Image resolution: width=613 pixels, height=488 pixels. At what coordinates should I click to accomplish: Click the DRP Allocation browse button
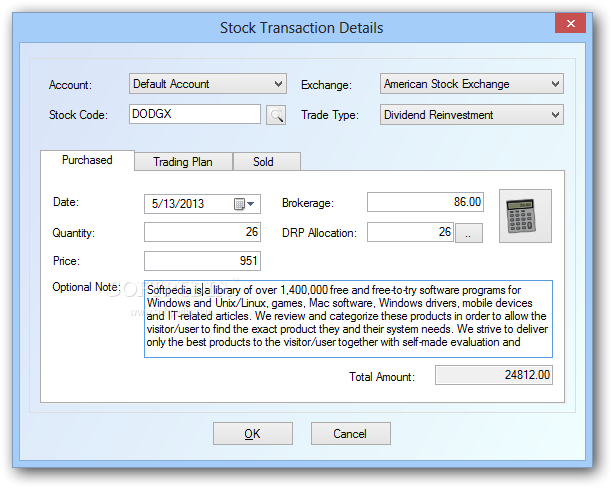click(468, 233)
